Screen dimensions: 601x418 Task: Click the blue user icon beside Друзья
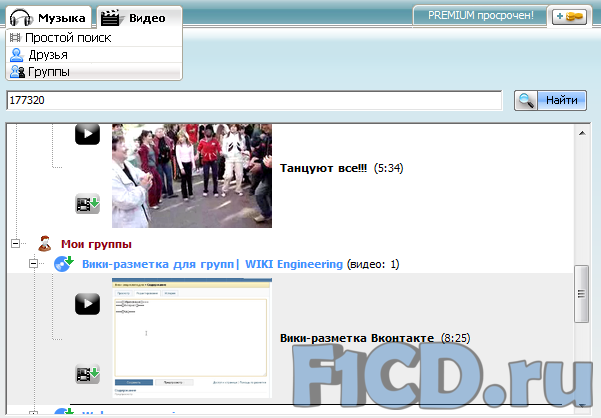click(x=16, y=55)
